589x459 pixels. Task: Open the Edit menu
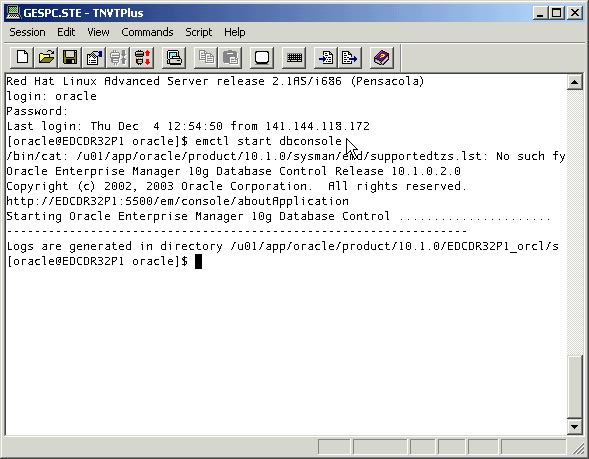tap(66, 32)
